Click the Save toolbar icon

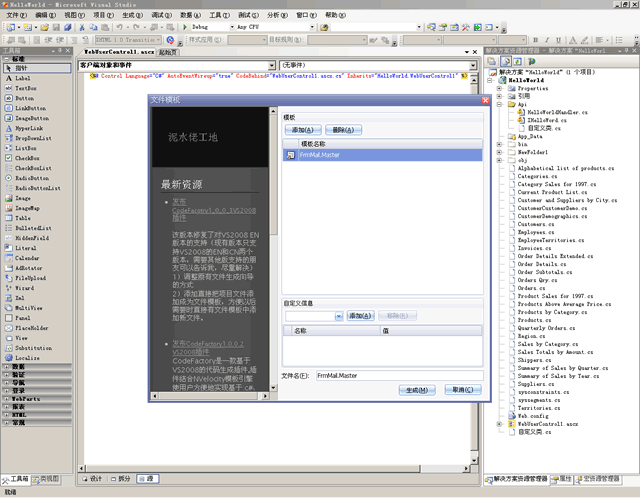click(x=56, y=27)
